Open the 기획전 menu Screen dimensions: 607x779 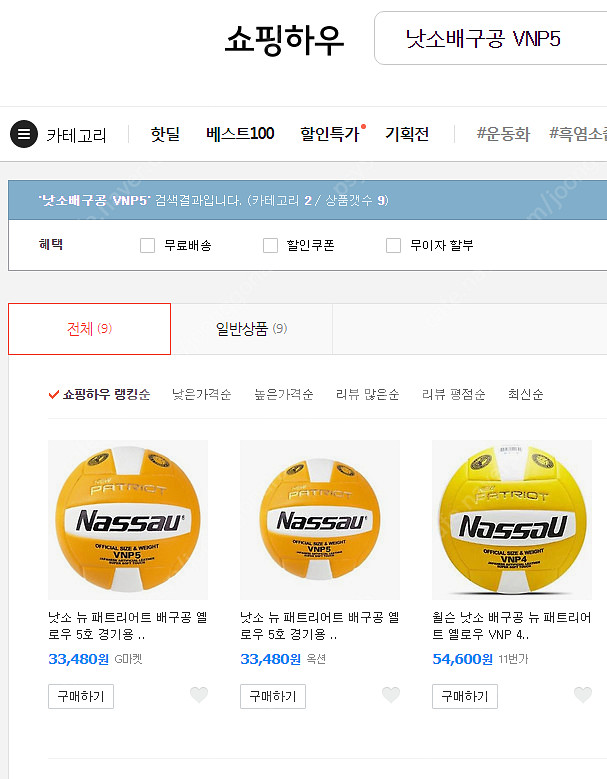[407, 134]
